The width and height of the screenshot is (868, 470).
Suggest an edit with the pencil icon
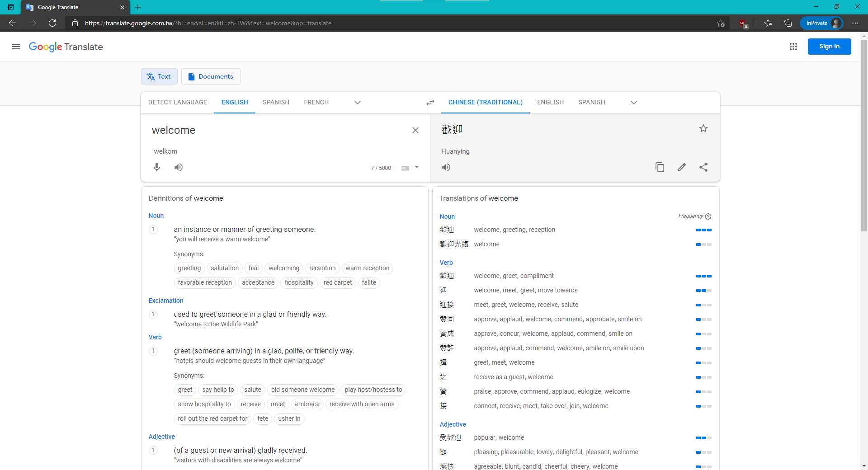[681, 167]
